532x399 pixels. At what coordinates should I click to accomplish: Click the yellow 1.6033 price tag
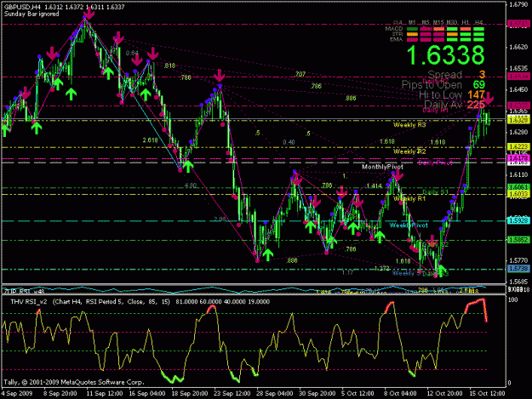coord(518,194)
